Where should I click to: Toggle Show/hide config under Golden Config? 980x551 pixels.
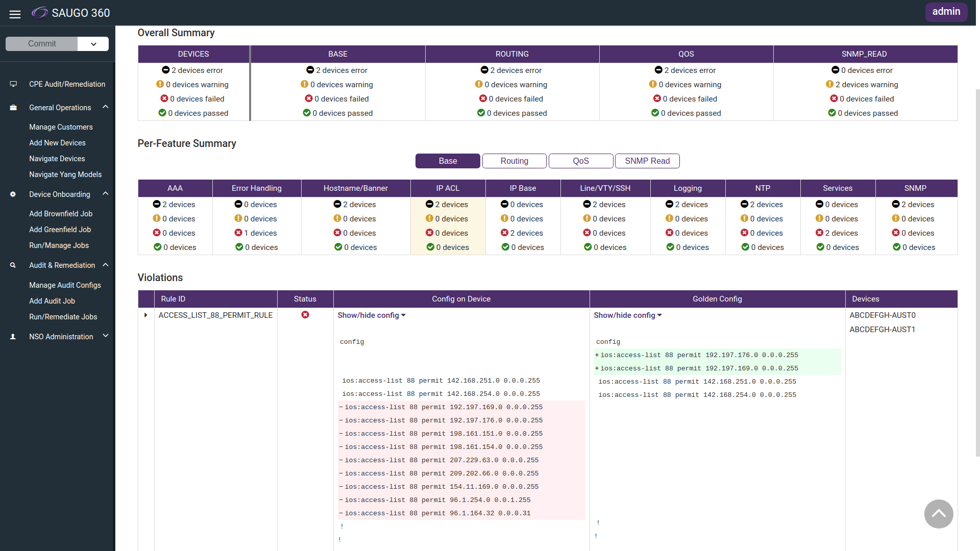pyautogui.click(x=627, y=315)
